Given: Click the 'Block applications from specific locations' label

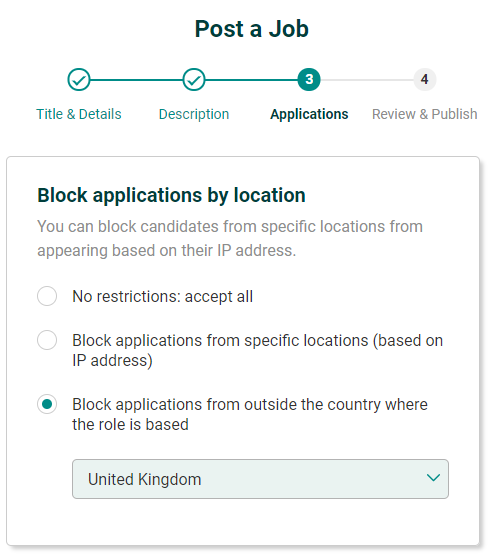Looking at the screenshot, I should [257, 350].
